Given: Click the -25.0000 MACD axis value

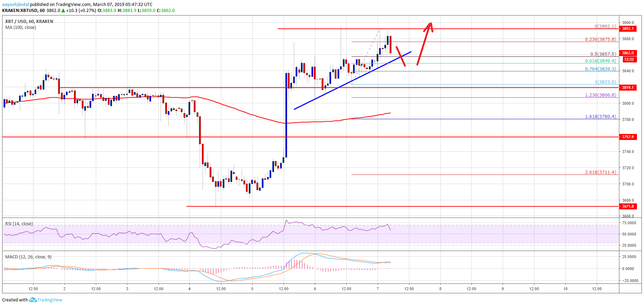Looking at the screenshot, I should (x=630, y=281).
